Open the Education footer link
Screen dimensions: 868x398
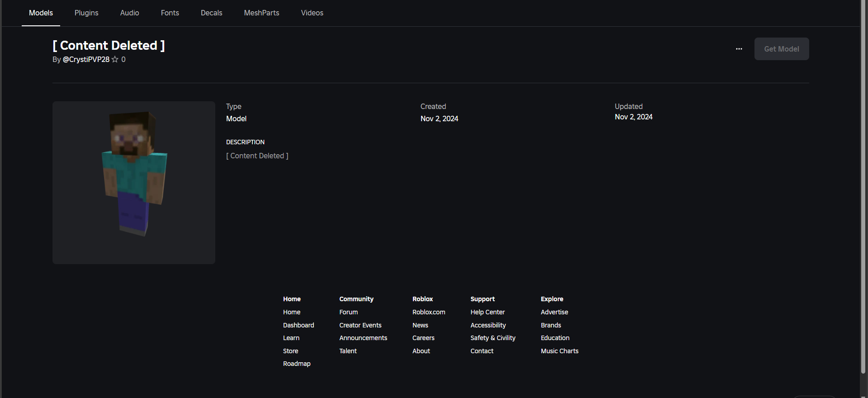click(x=555, y=338)
